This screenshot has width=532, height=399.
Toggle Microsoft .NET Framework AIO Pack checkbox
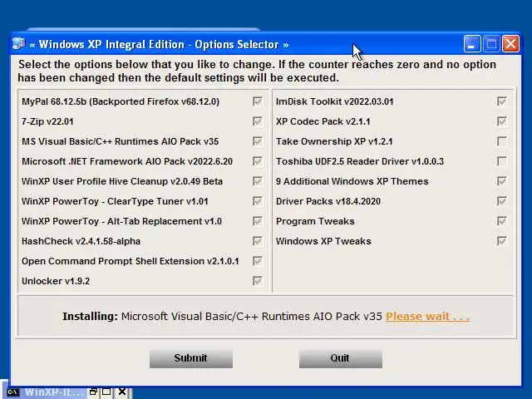[x=258, y=161]
